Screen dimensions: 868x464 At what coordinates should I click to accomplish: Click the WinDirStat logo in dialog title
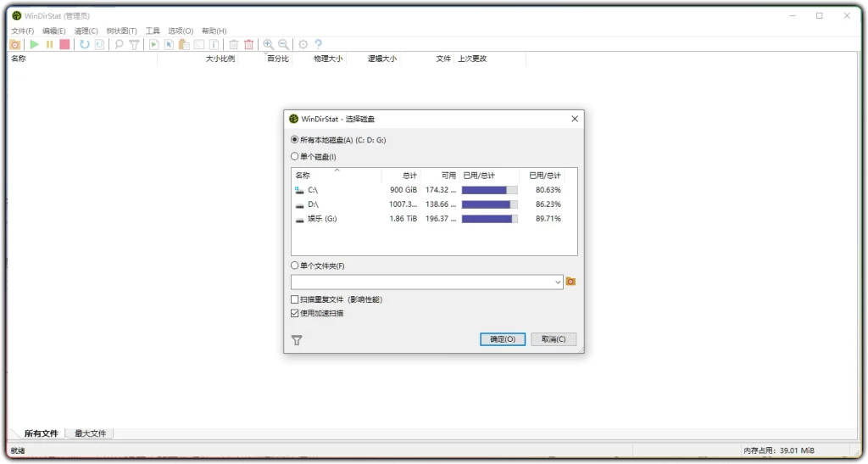pos(294,119)
